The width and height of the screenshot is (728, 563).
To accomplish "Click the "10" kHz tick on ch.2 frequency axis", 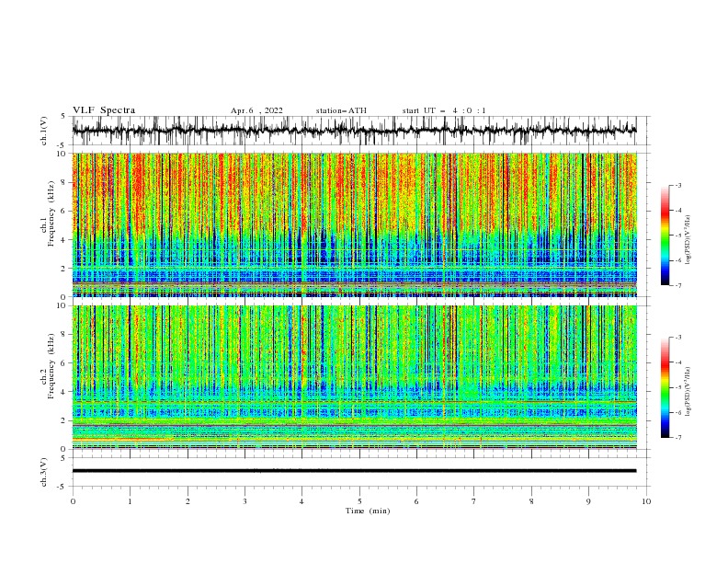I will pos(62,305).
